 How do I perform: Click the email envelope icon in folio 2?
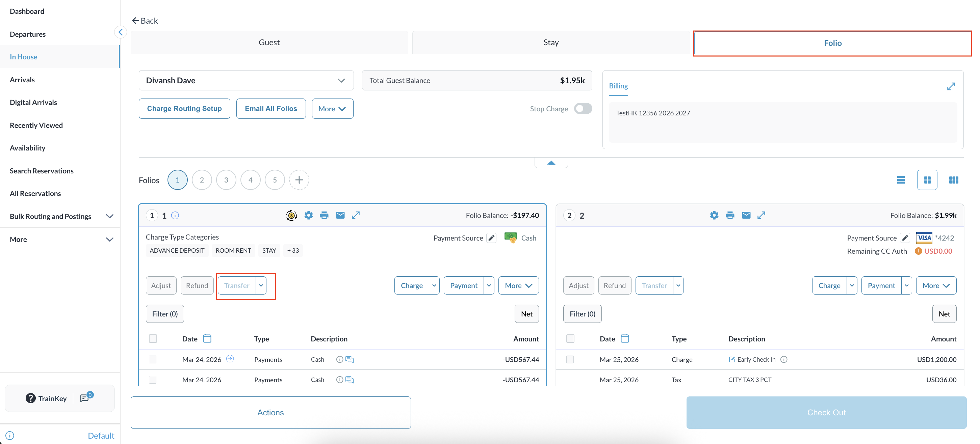746,216
